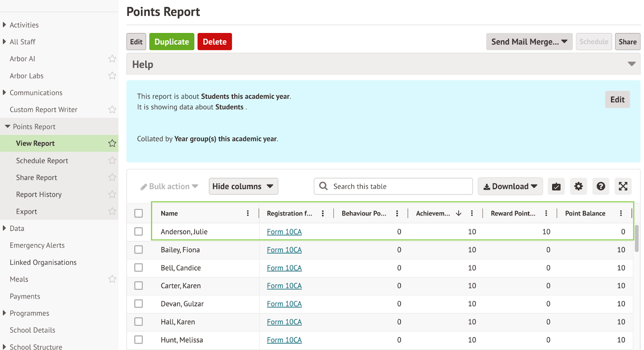Expand table to fullscreen view

(x=623, y=186)
